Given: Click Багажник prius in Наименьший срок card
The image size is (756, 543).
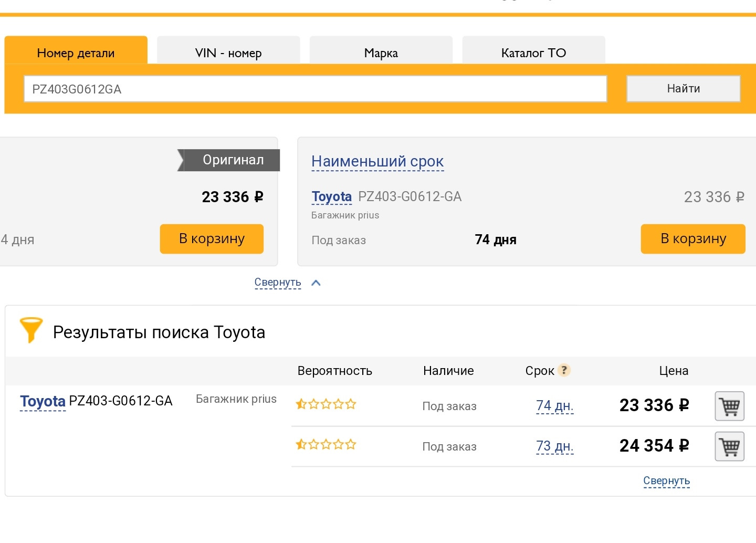Looking at the screenshot, I should [345, 215].
